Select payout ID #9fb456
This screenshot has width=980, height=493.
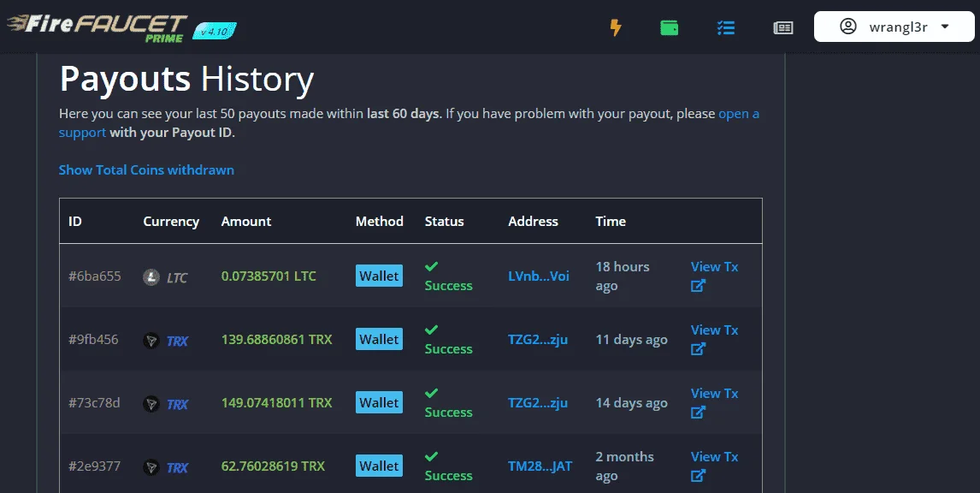tap(93, 339)
